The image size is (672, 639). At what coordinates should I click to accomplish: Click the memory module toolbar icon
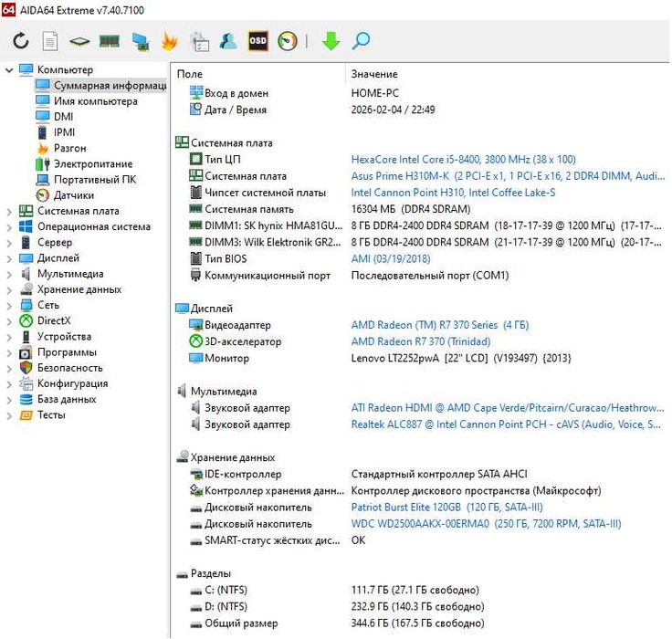click(110, 41)
